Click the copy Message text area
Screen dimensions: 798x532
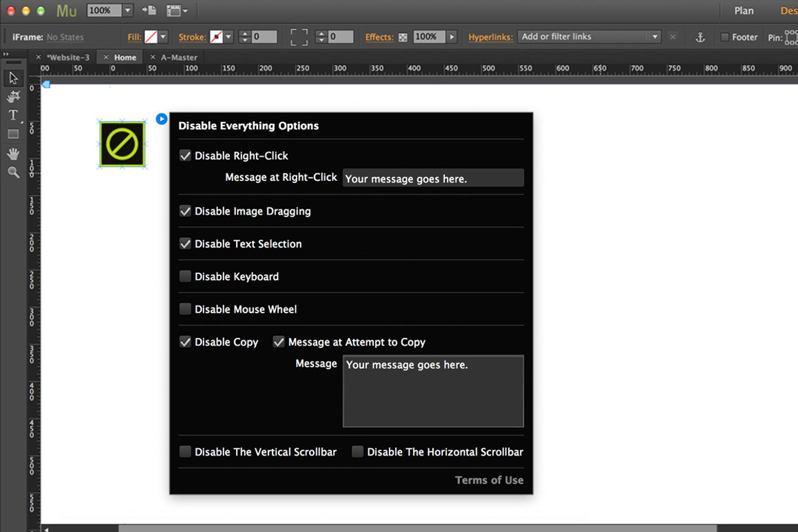(433, 391)
